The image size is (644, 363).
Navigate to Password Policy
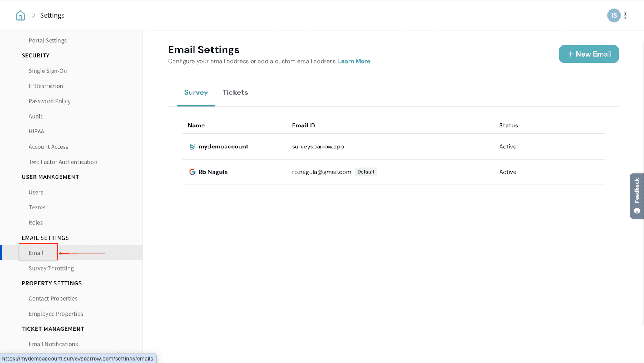click(50, 101)
